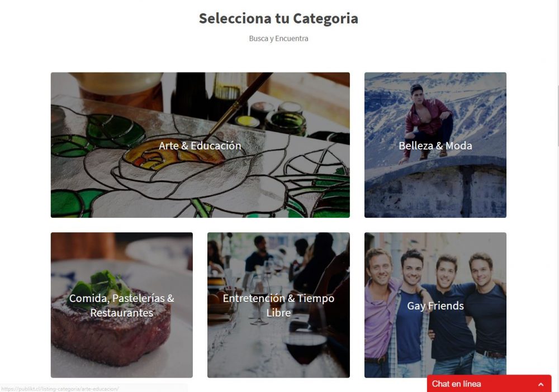Click the rightmost friend in navy shirt
Image resolution: width=559 pixels, height=392 pixels.
pyautogui.click(x=485, y=313)
